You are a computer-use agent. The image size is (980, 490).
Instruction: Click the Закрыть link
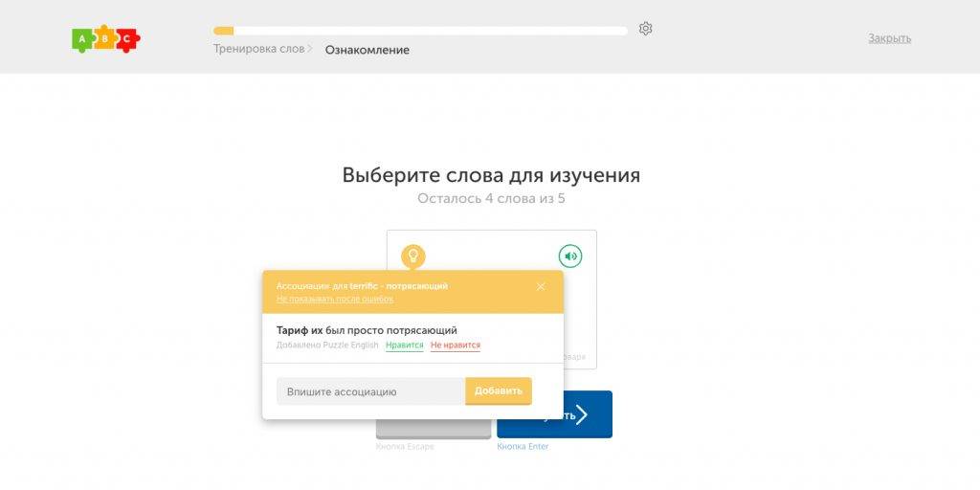(889, 38)
